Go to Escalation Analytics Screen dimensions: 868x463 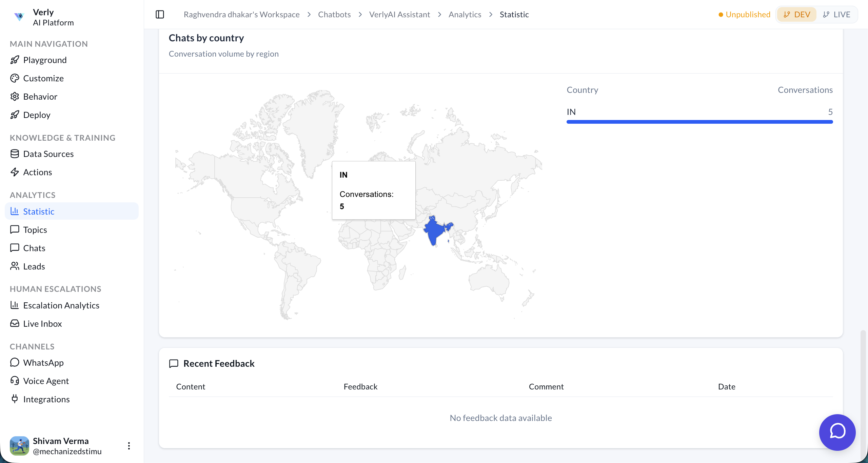[61, 305]
